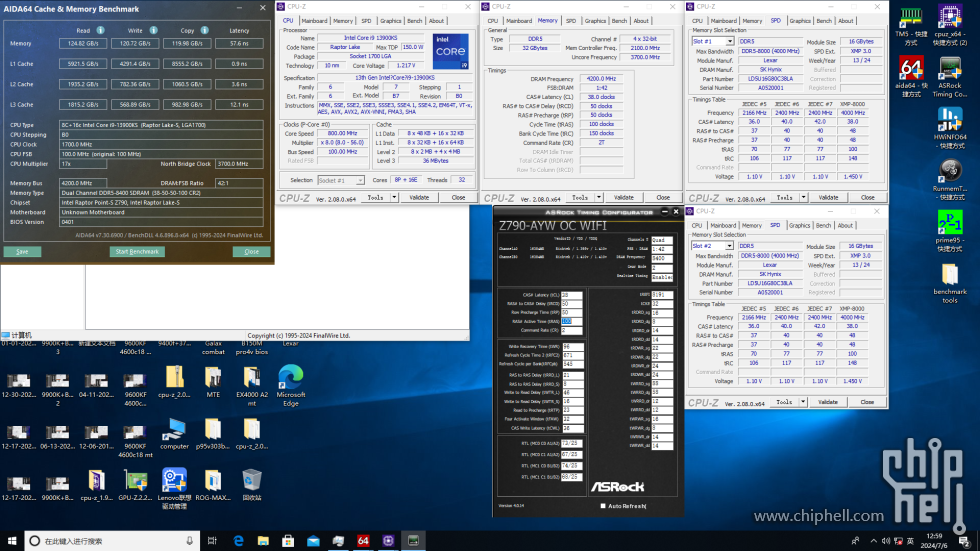Click the highlighted RAS# Active Time field in ASRock Timing Configurator
The height and width of the screenshot is (551, 980).
click(571, 321)
